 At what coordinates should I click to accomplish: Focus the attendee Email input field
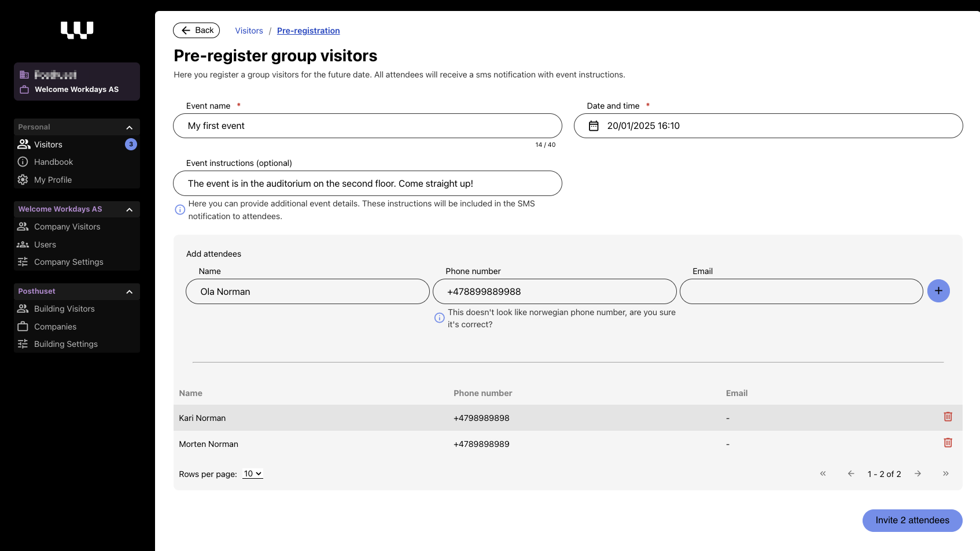pos(801,291)
